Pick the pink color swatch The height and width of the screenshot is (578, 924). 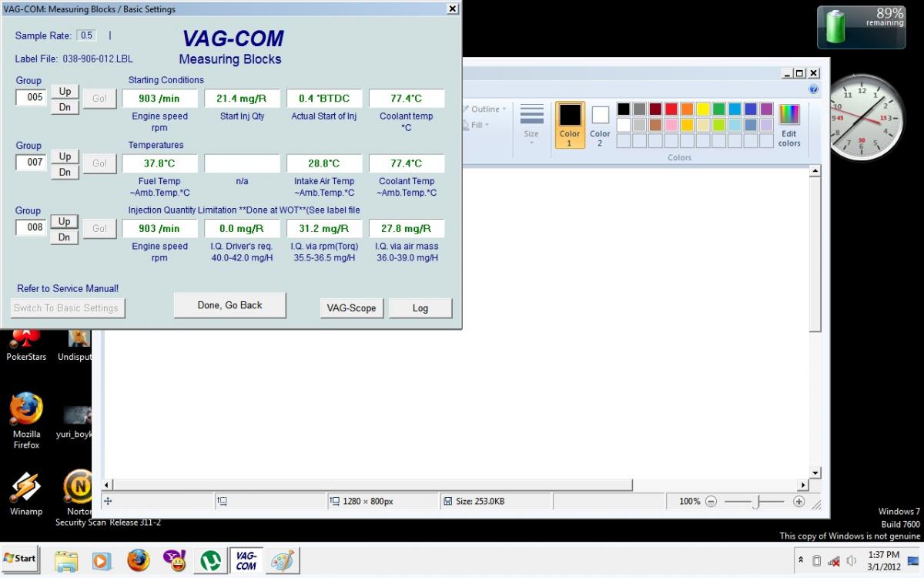coord(671,125)
